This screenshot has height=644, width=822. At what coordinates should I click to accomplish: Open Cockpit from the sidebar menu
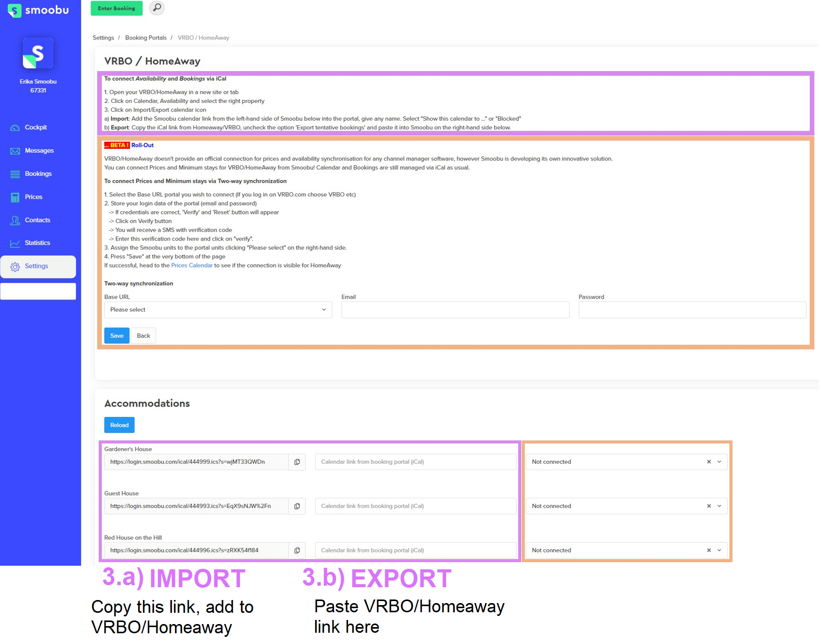[x=36, y=127]
